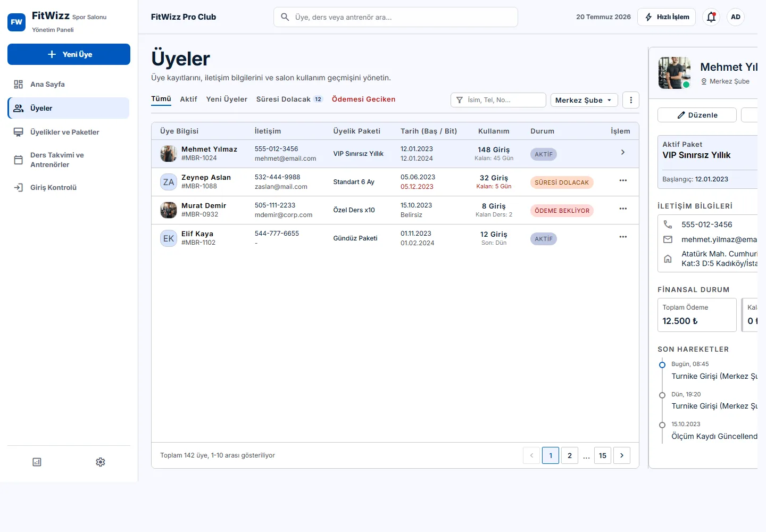
Task: Click the AKTİF badge in Elif Kaya's row
Action: tap(544, 239)
